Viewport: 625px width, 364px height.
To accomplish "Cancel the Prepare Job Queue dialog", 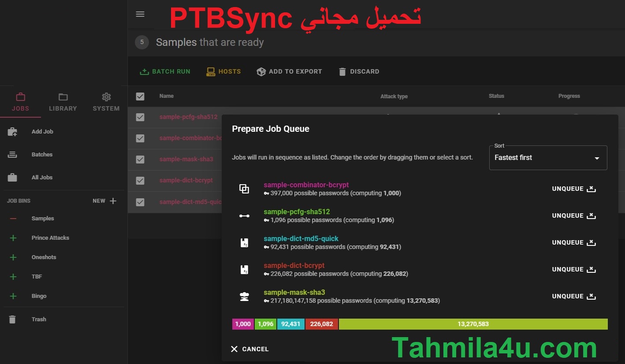I will pos(249,349).
